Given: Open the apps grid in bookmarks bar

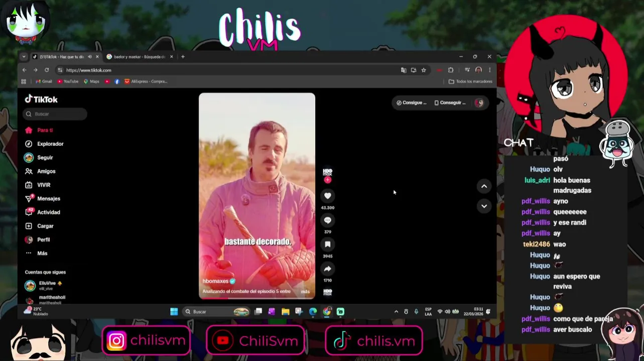Looking at the screenshot, I should 24,81.
